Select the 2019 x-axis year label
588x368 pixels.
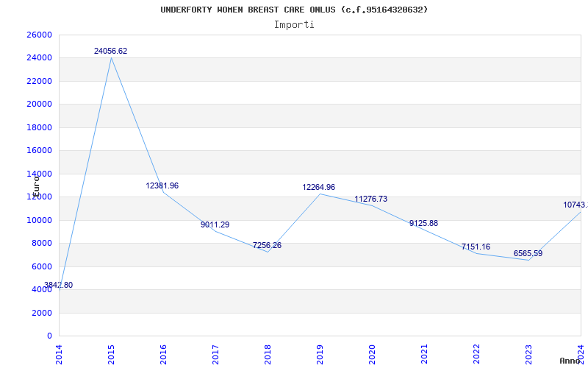coord(320,353)
